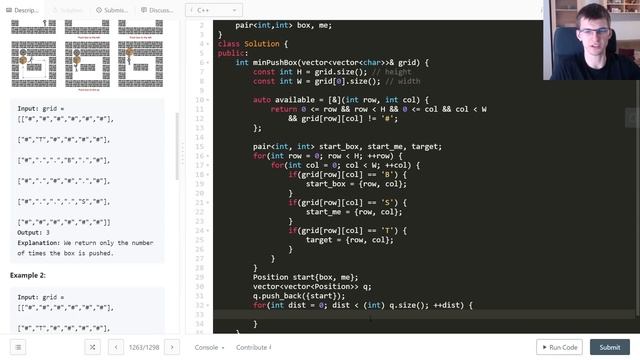Collapse the col for-loop at line 17
The image size is (640, 360).
[207, 165]
